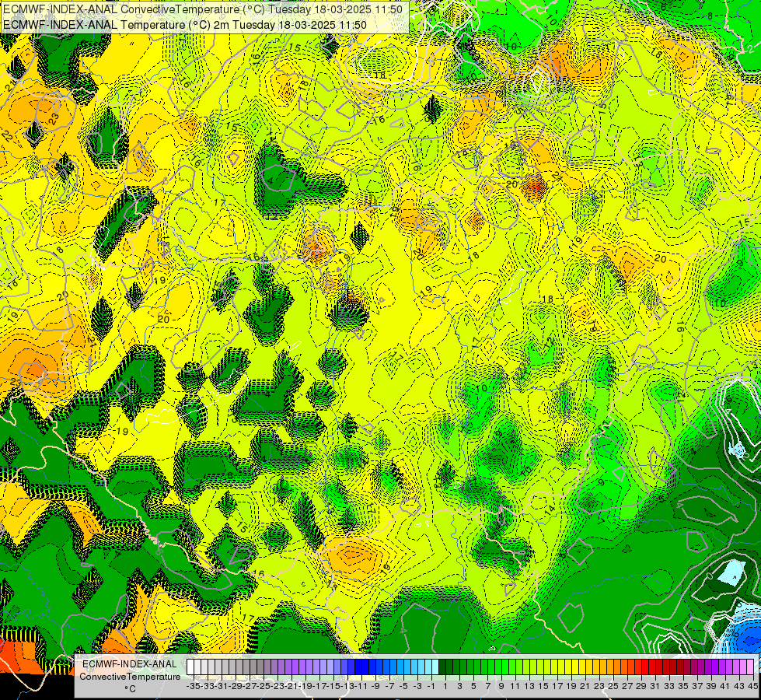Click the '-35' legend tick label

(194, 686)
